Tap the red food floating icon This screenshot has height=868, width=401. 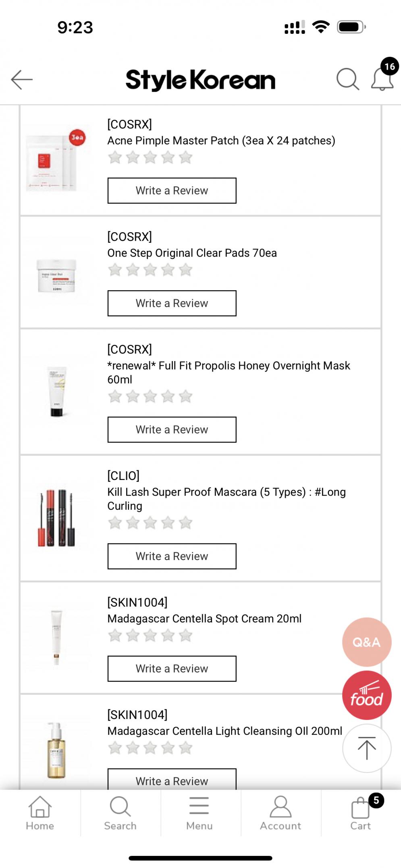click(366, 695)
